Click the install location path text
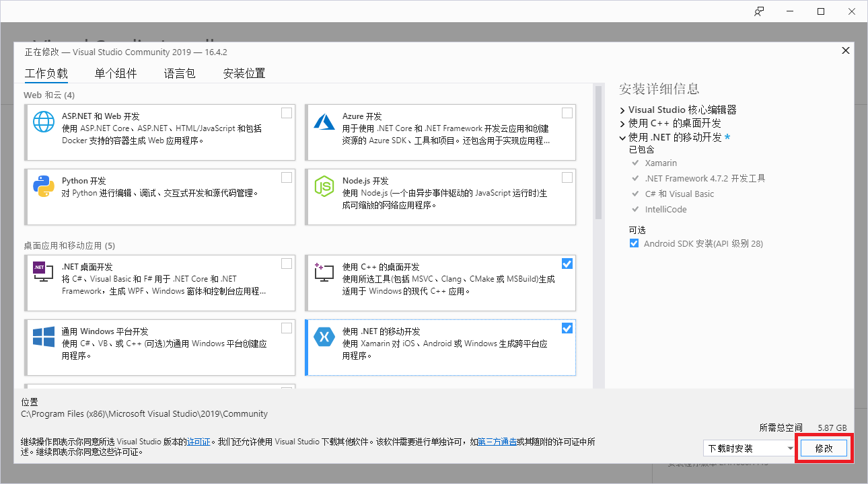Screen dimensions: 868x484 145,414
